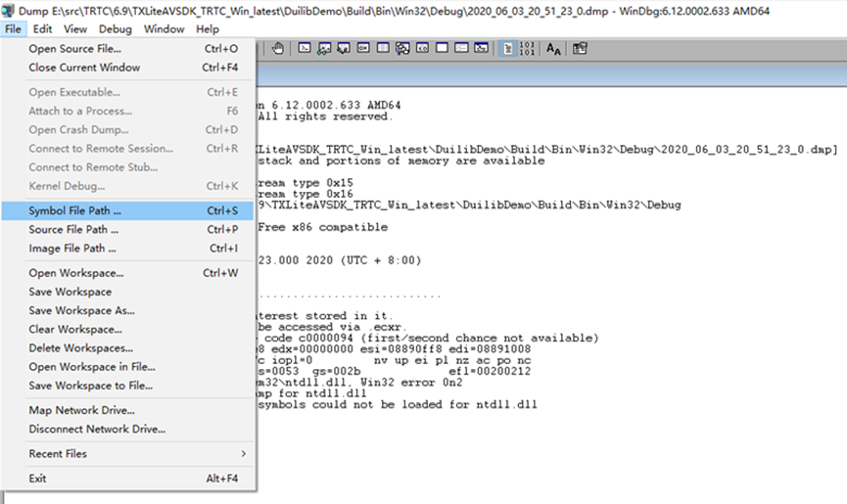Open the Registers window toolbar icon
The width and height of the screenshot is (847, 504).
363,49
